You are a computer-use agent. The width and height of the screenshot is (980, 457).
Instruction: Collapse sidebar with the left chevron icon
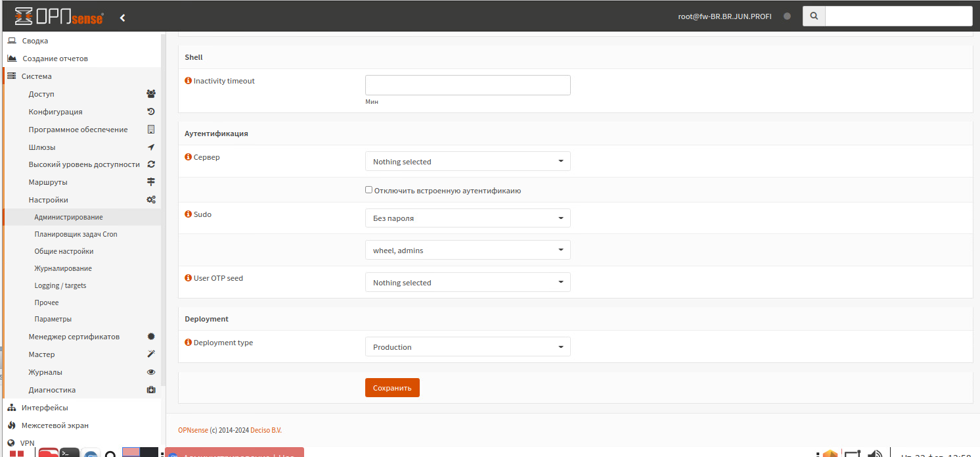(122, 18)
